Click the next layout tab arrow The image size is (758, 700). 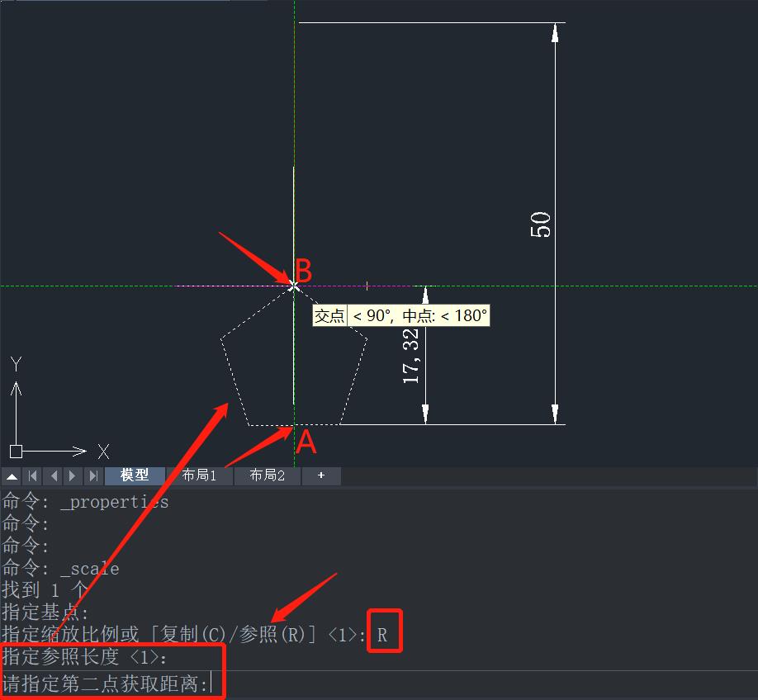pyautogui.click(x=73, y=476)
